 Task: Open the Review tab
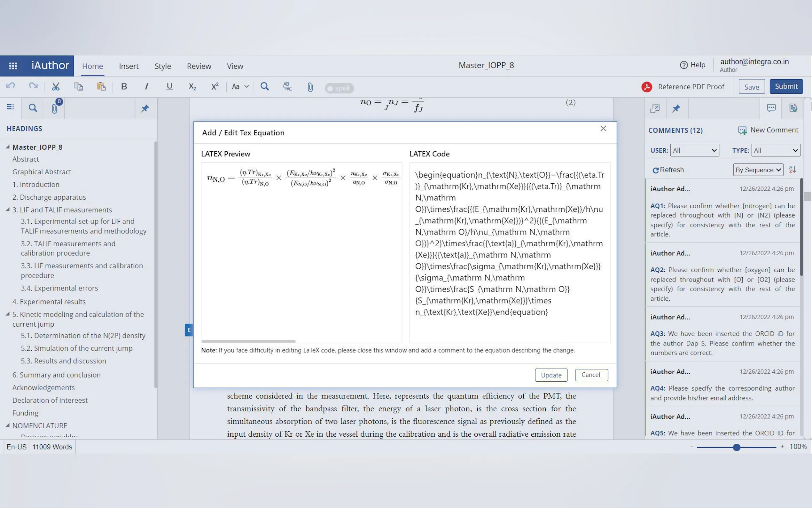coord(199,66)
